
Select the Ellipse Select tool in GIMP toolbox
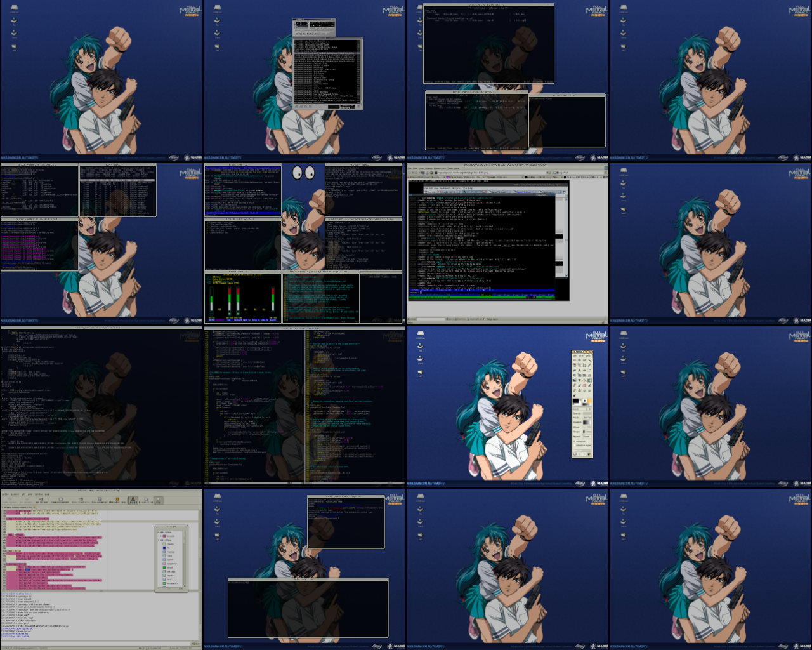click(x=579, y=360)
